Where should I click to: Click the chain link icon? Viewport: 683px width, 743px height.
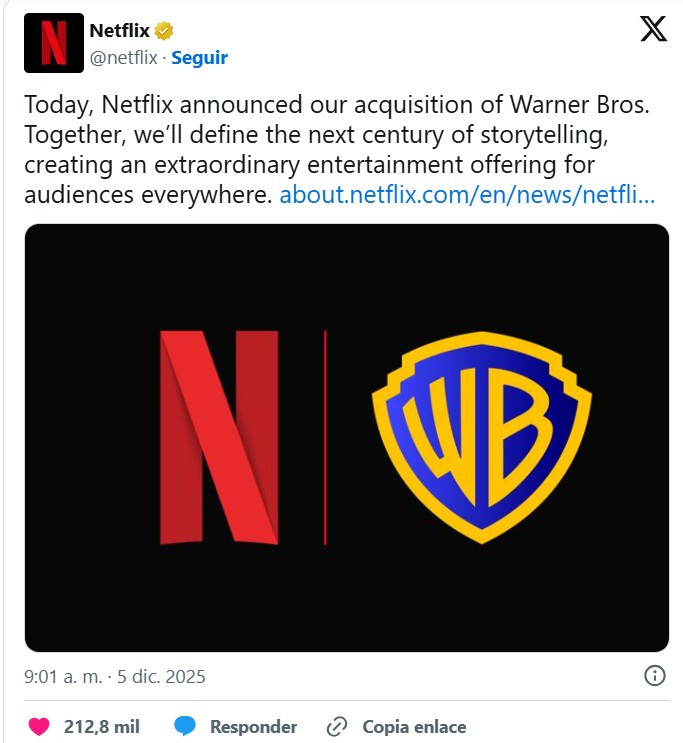(x=337, y=726)
